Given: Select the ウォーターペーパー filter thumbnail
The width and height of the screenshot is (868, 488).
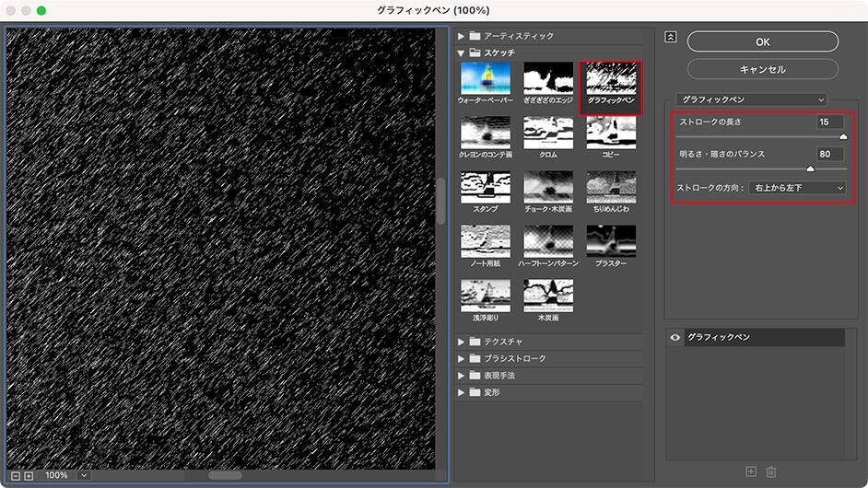Looking at the screenshot, I should [x=485, y=78].
